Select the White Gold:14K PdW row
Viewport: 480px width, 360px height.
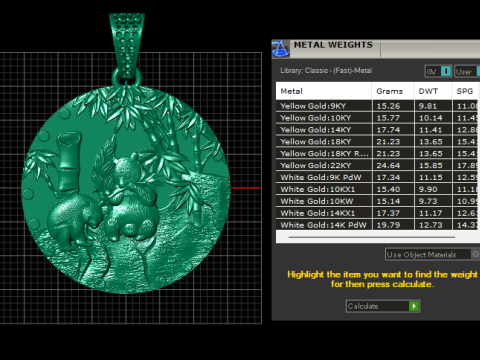point(377,225)
